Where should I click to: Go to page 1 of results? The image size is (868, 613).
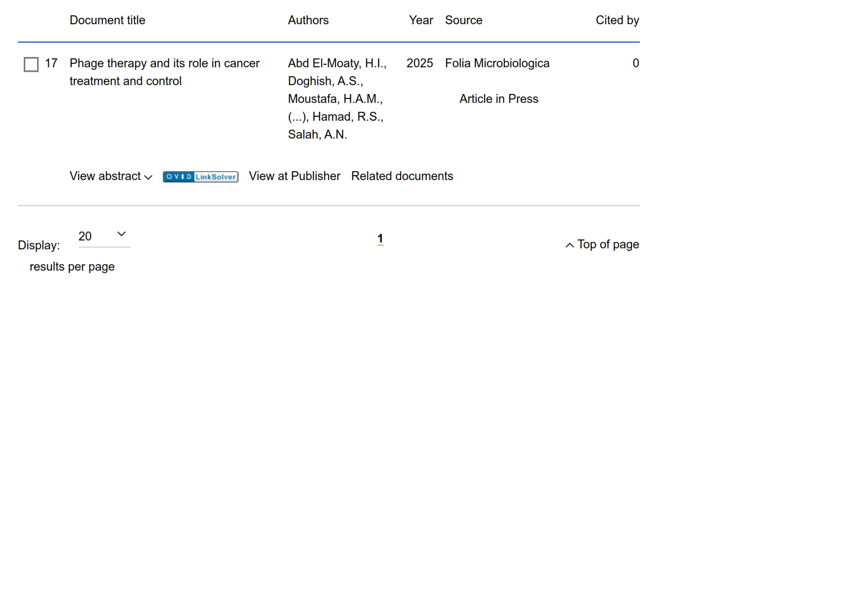click(380, 239)
